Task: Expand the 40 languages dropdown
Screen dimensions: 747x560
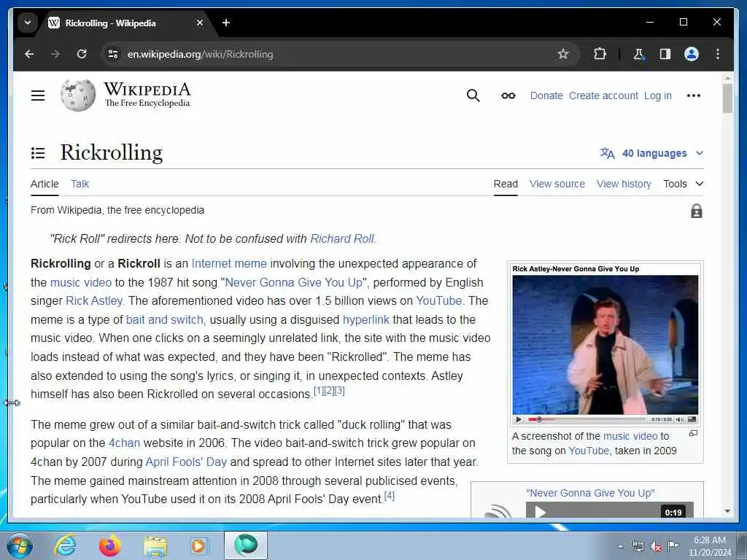Action: point(651,153)
